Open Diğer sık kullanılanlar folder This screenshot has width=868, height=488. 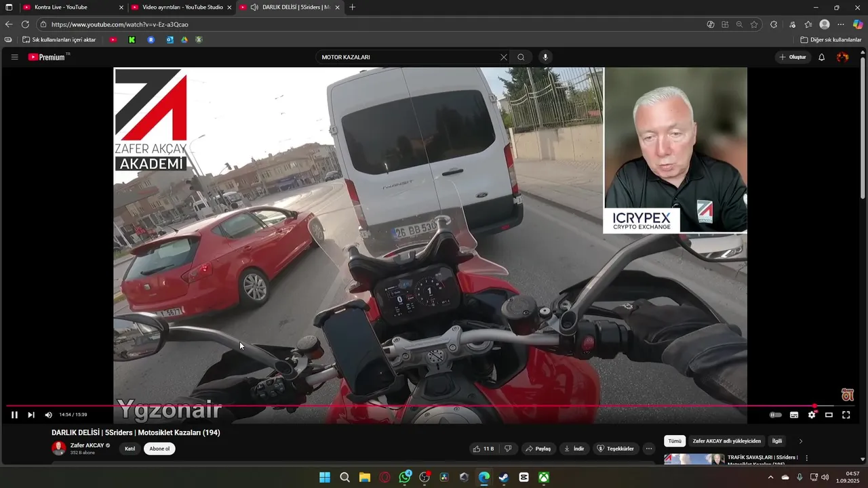click(831, 40)
